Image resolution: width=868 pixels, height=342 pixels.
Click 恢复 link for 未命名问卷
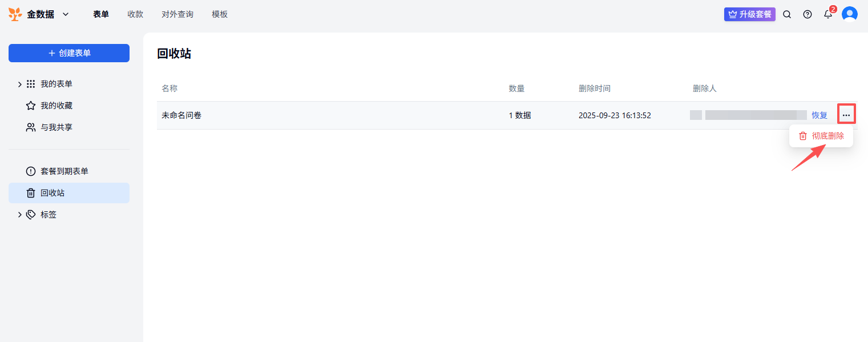(819, 115)
